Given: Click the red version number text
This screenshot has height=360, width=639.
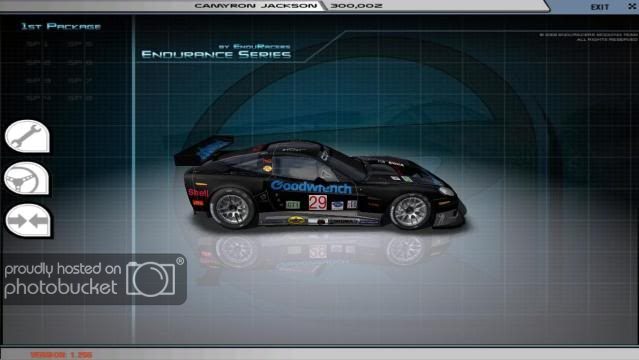Looking at the screenshot, I should click(62, 355).
